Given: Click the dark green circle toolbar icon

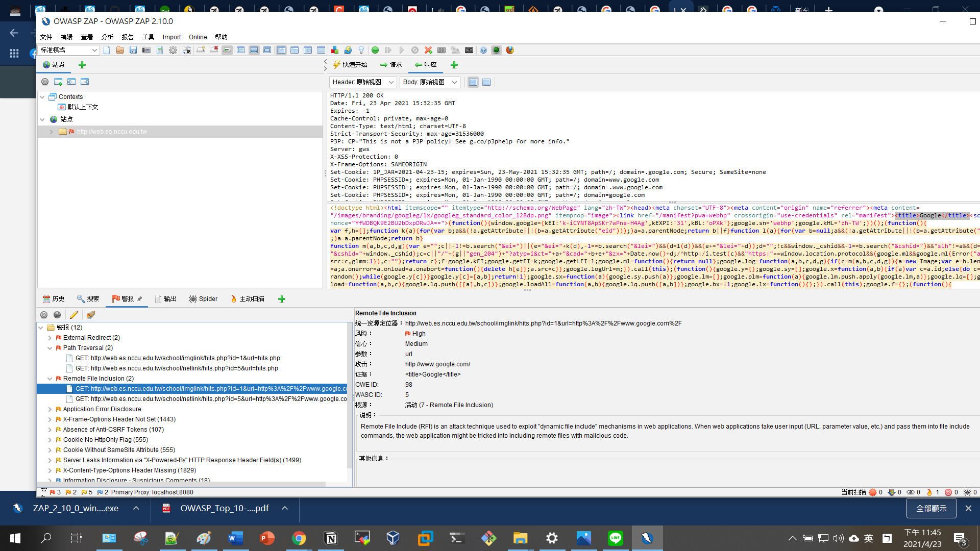Looking at the screenshot, I should [x=496, y=50].
